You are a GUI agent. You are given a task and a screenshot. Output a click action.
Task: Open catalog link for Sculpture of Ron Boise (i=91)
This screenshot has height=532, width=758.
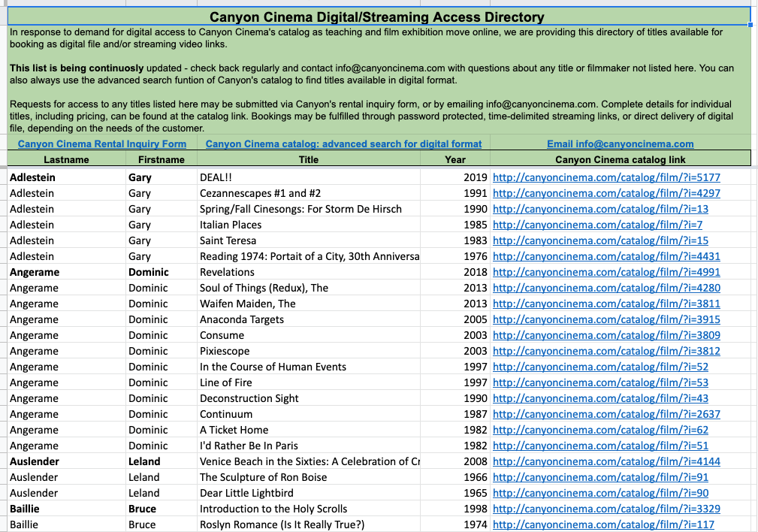click(600, 478)
